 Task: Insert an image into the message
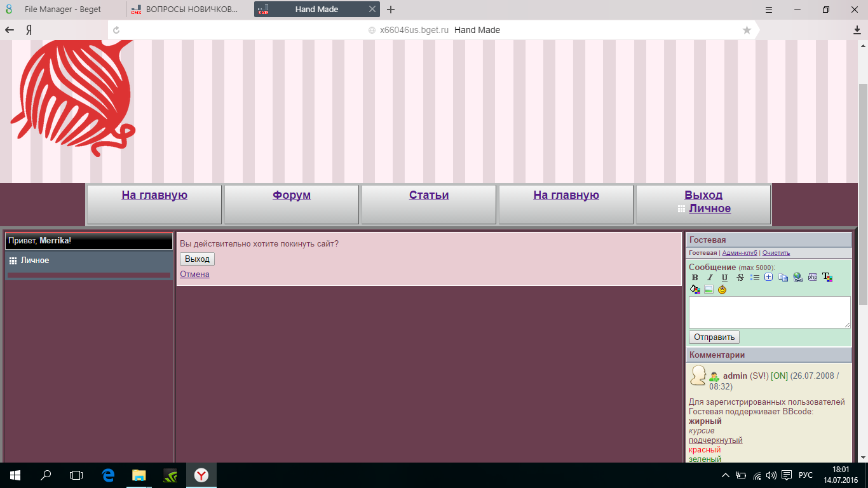coord(709,290)
